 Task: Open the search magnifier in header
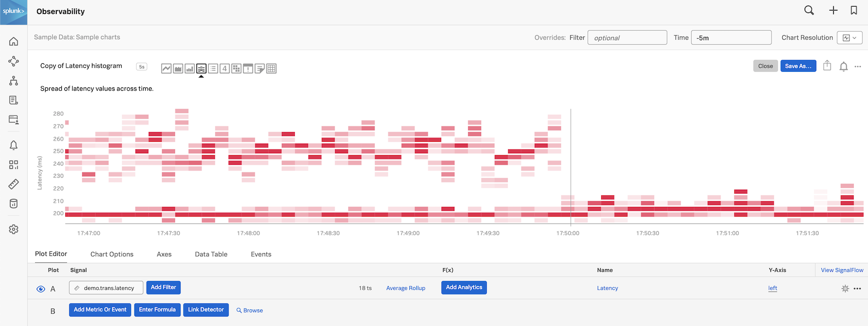(809, 11)
